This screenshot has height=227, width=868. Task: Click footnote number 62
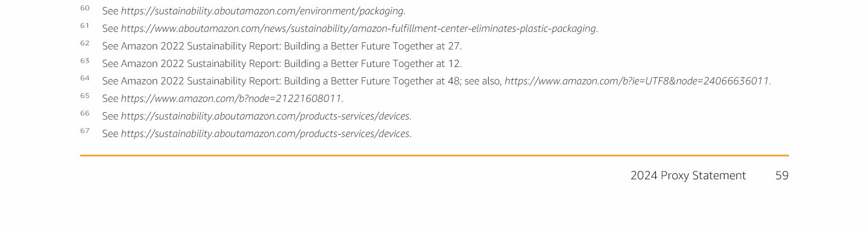point(84,43)
